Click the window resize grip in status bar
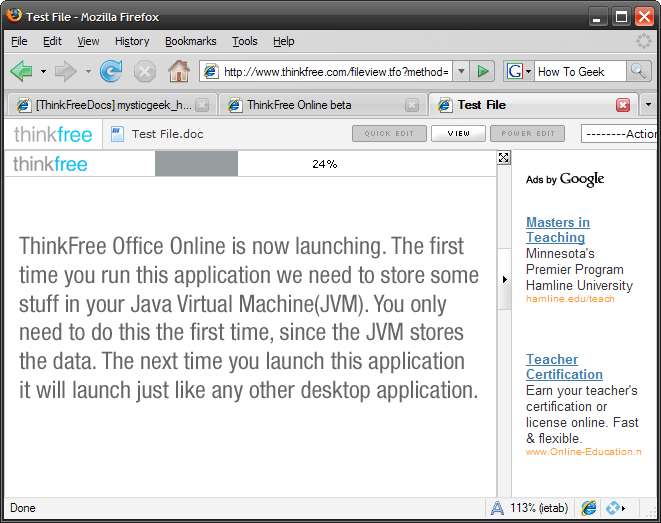661x523 pixels. click(650, 511)
